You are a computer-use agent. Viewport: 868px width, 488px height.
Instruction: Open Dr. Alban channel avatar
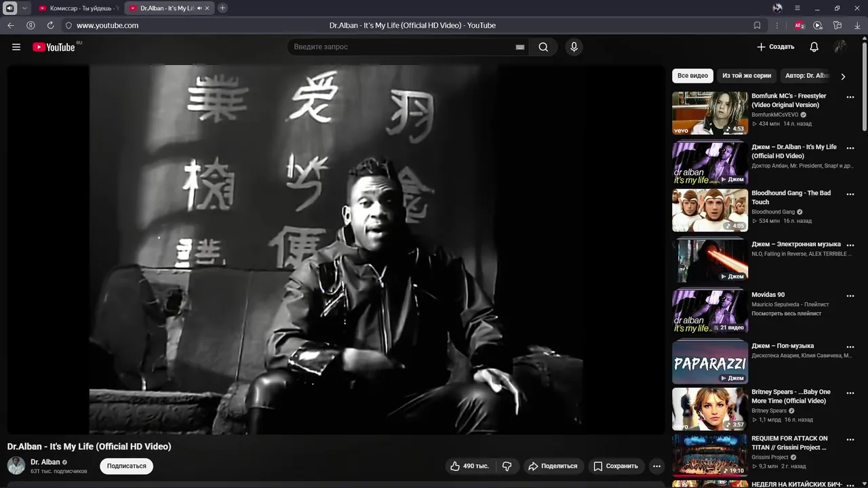[16, 466]
